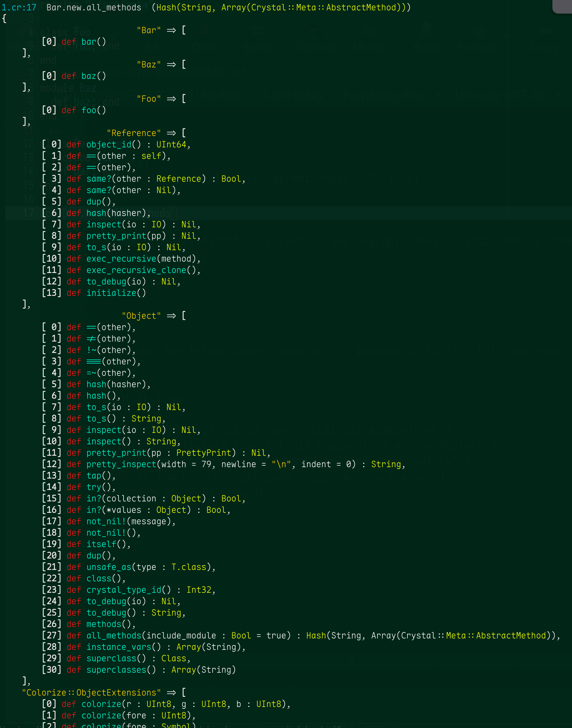The image size is (572, 728).
Task: Click the "Foo" hash key
Action: (149, 99)
